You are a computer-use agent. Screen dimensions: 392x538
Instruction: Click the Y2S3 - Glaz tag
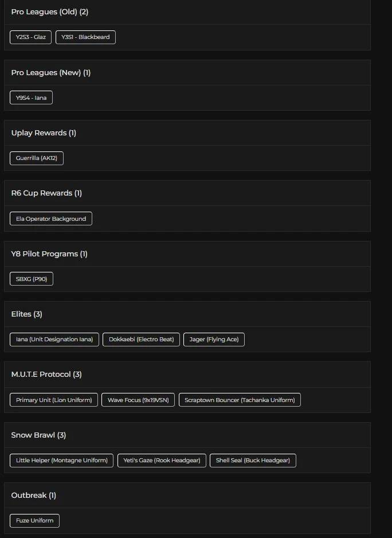tap(30, 37)
